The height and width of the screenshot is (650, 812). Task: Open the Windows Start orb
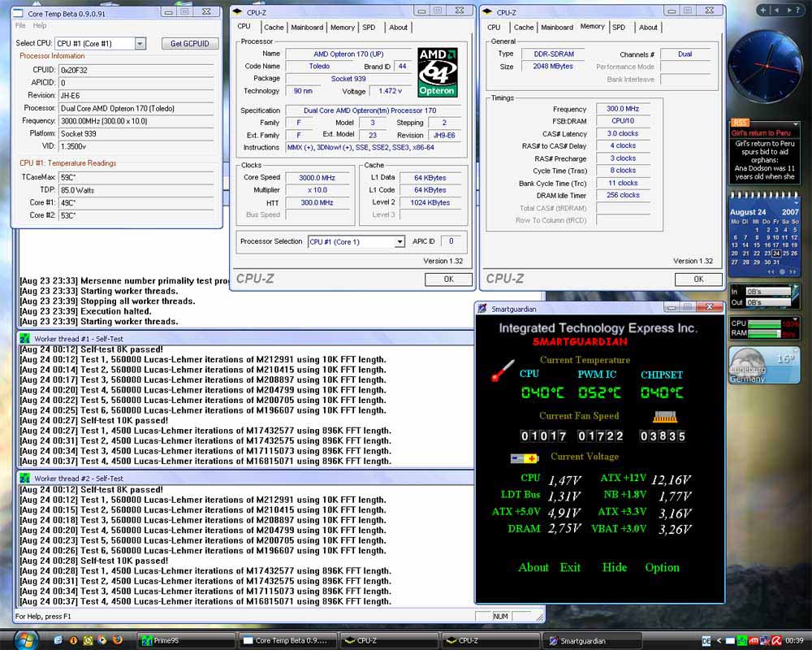point(26,639)
